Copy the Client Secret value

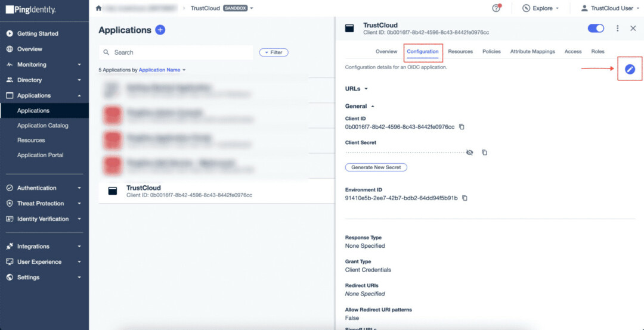pyautogui.click(x=484, y=152)
